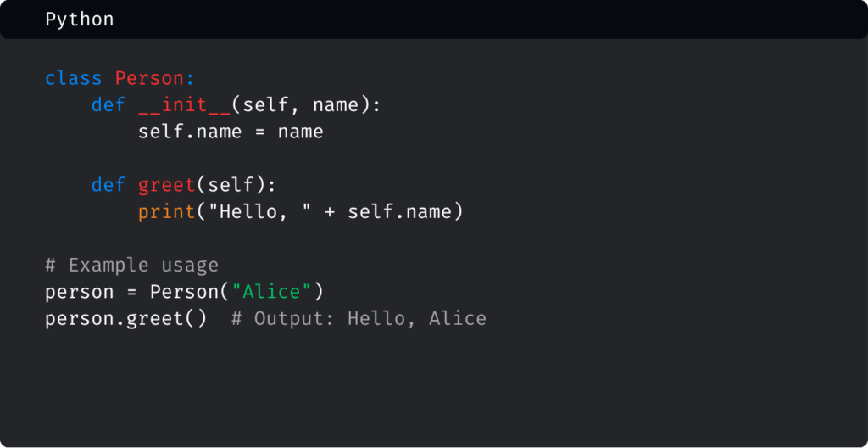This screenshot has width=868, height=448.
Task: Click the class keyword
Action: (x=74, y=79)
